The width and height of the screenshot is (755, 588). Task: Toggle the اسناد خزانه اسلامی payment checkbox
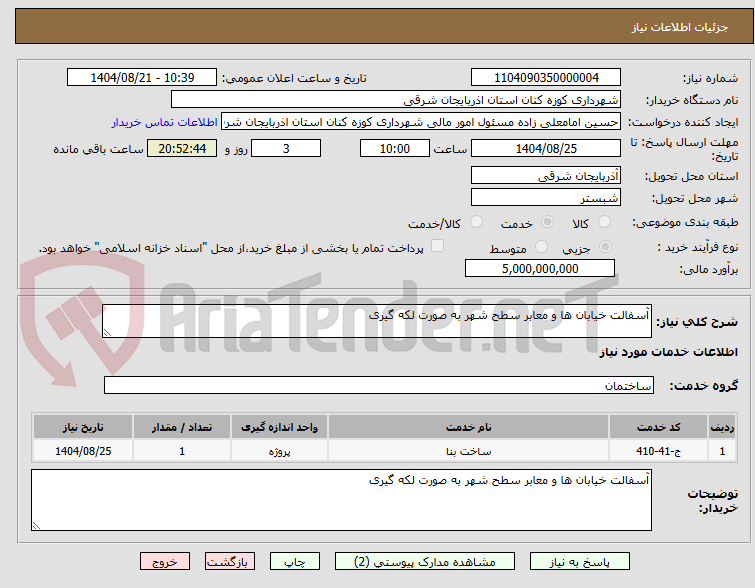(x=437, y=246)
